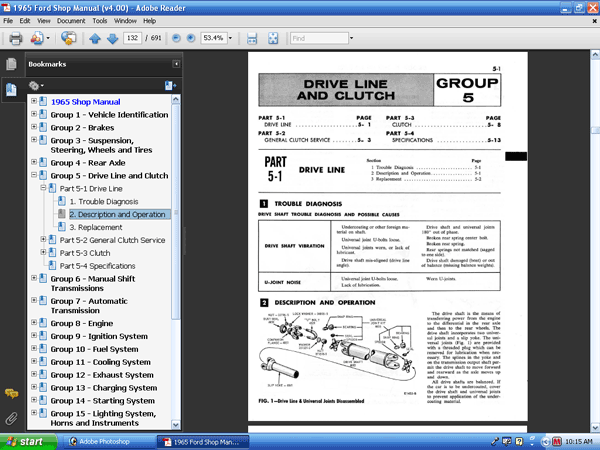The height and width of the screenshot is (450, 600).
Task: Select 3. Replacement bookmark
Action: coord(96,227)
